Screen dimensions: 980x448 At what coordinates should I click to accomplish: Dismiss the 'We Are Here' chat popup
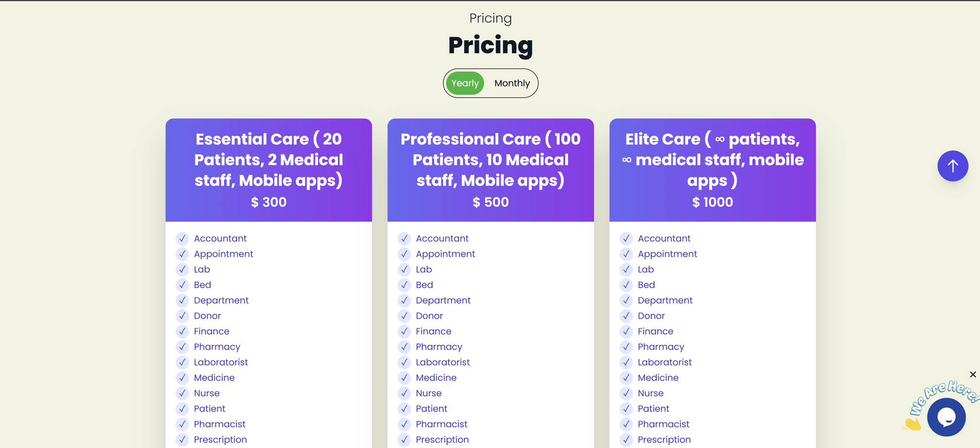(973, 375)
